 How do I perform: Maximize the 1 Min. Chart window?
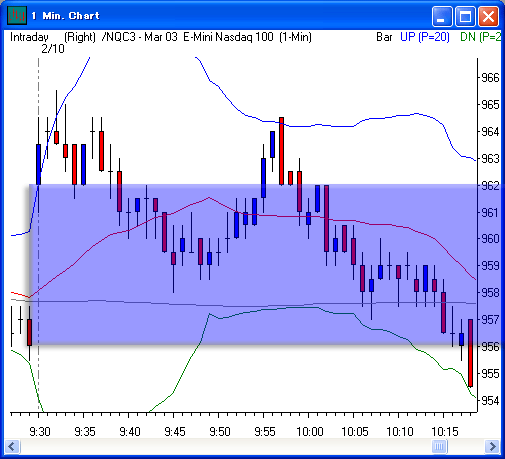tap(465, 16)
